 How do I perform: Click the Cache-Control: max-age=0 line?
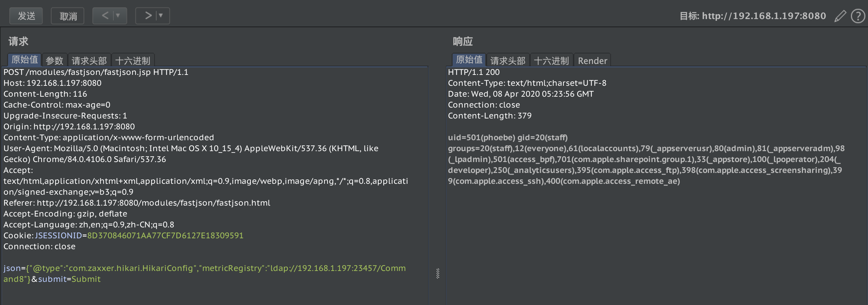[x=57, y=105]
